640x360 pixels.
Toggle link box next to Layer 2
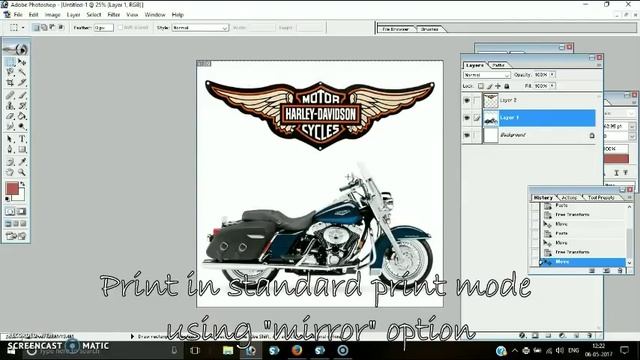tap(476, 100)
